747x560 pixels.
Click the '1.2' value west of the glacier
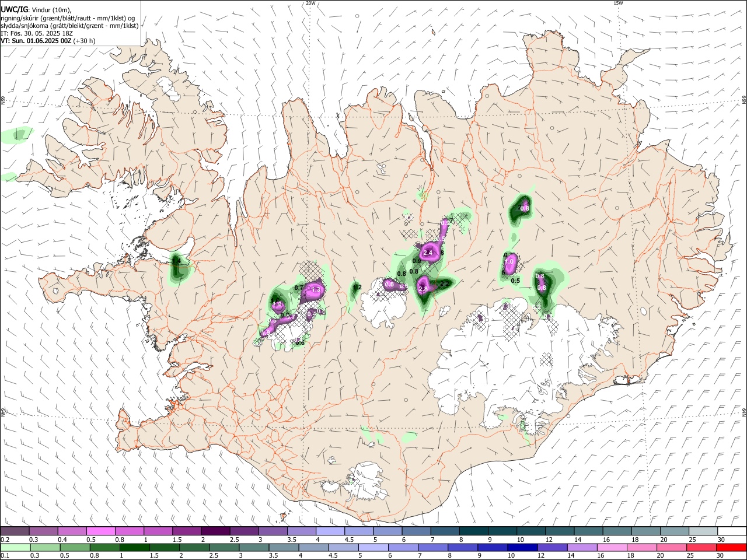[357, 287]
